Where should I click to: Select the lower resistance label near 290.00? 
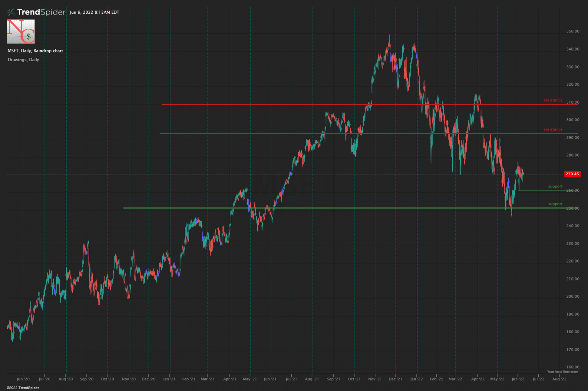[x=553, y=130]
